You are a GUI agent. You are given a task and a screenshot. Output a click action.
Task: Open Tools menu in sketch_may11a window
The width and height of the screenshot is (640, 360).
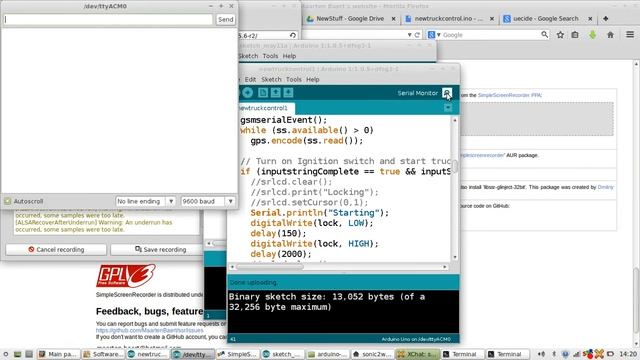[x=270, y=56]
